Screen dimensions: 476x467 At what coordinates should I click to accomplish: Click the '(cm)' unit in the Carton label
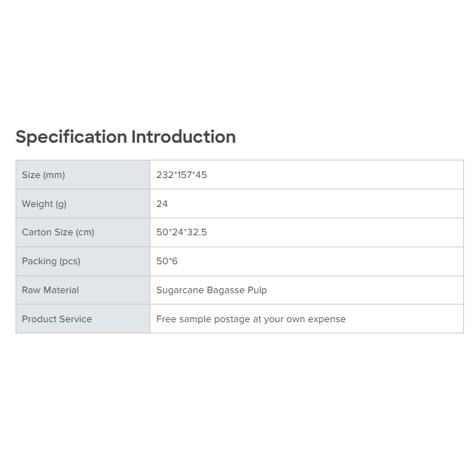pos(85,232)
